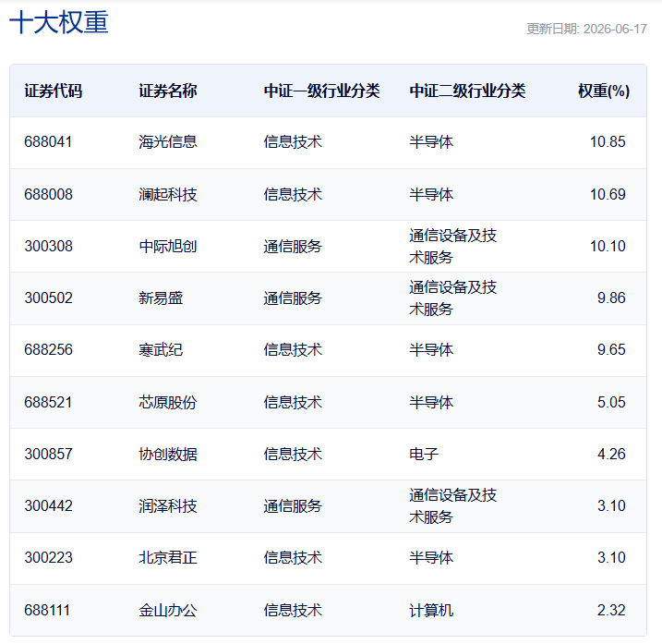Click the 证券名称 column header
This screenshot has height=644, width=662.
point(168,91)
